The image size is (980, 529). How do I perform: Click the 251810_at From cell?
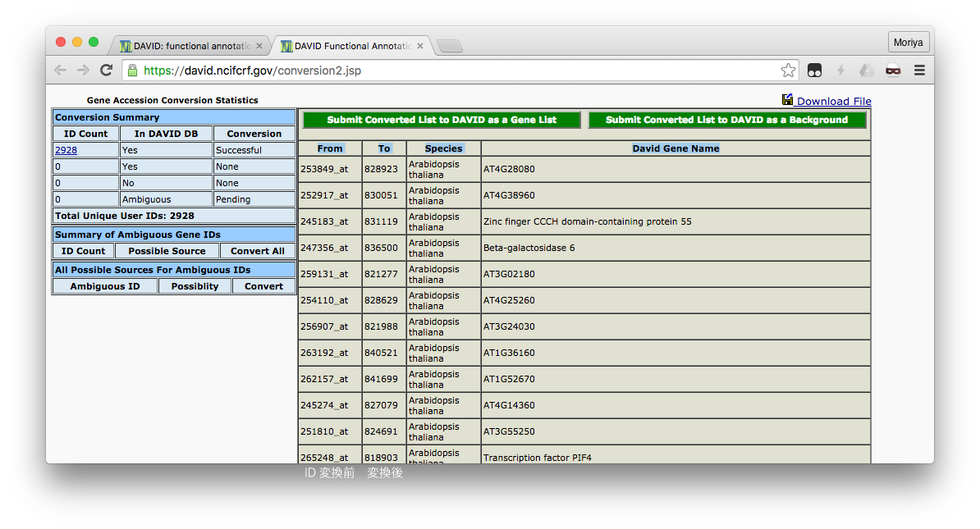click(330, 431)
